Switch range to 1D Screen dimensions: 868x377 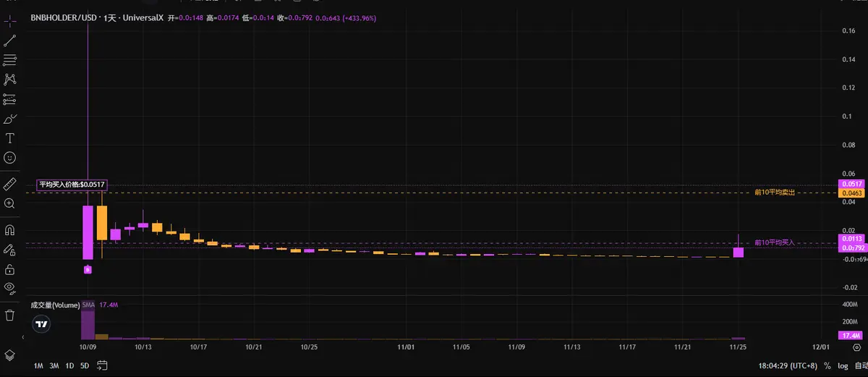pyautogui.click(x=69, y=366)
